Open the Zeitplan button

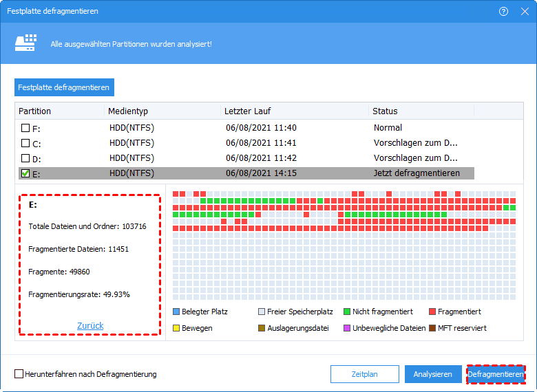coord(365,374)
